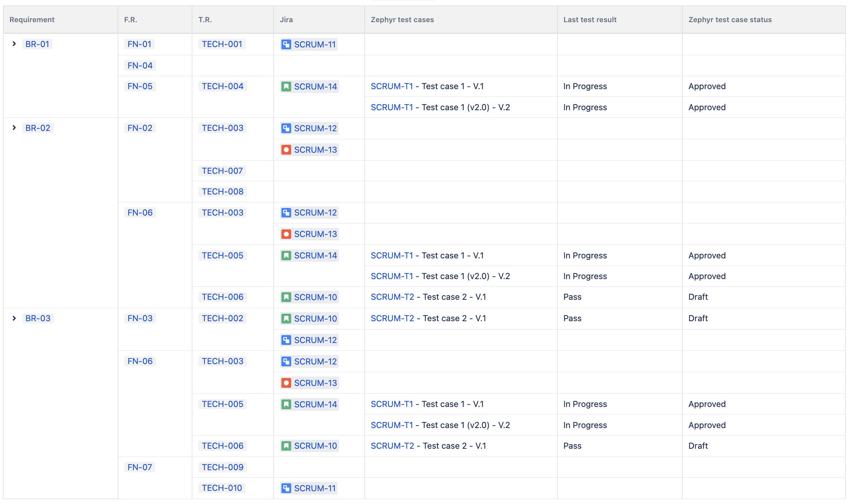Open the BR-02 requirement link

click(x=38, y=128)
